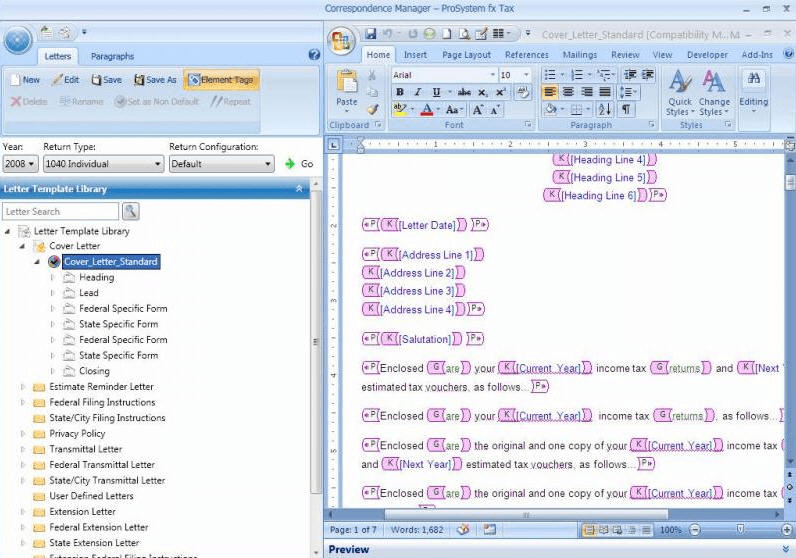The width and height of the screenshot is (796, 558).
Task: Toggle Align Text Left
Action: point(550,92)
